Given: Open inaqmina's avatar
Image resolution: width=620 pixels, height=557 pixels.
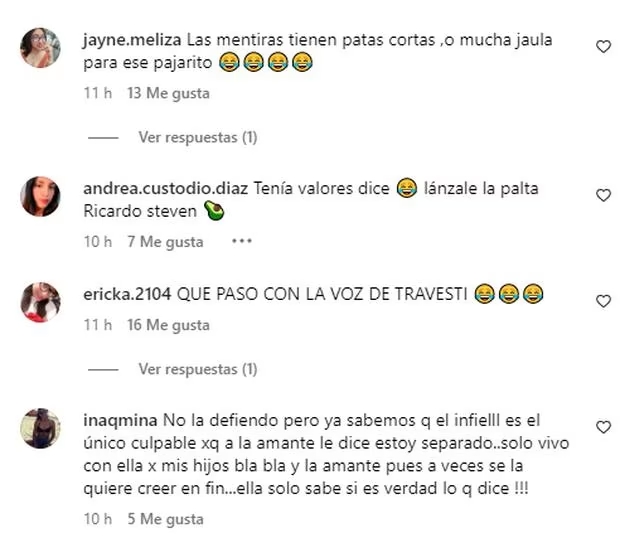Looking at the screenshot, I should tap(40, 428).
